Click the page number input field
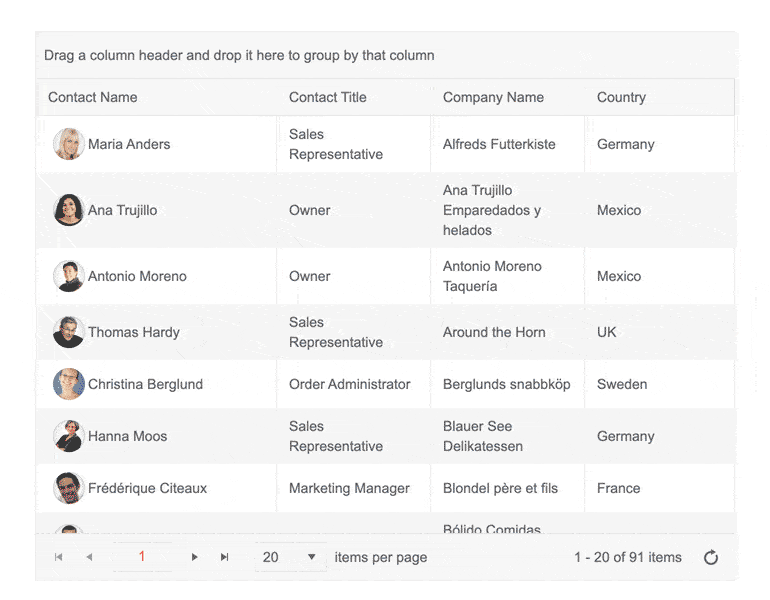This screenshot has width=770, height=600. [x=142, y=557]
